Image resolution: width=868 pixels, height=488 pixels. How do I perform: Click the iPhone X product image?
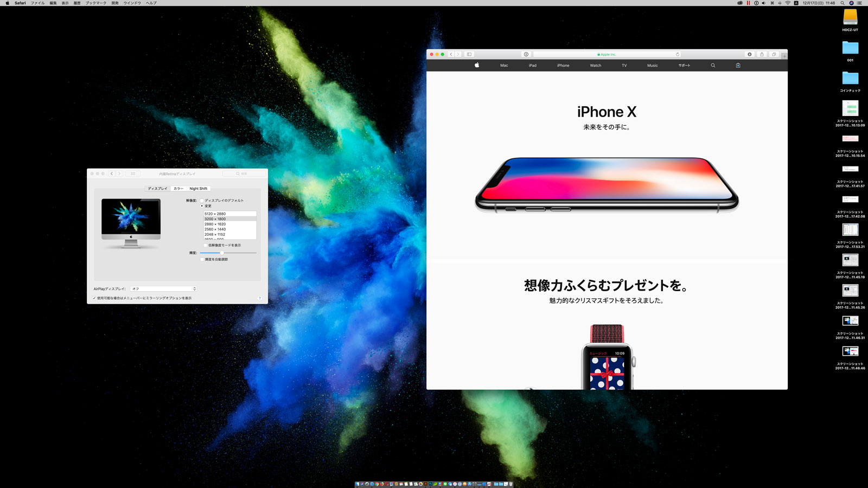click(607, 184)
